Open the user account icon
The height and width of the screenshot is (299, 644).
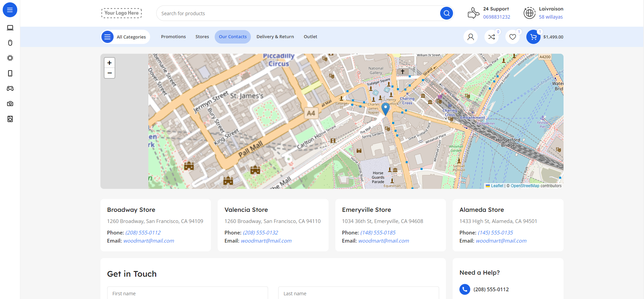point(470,37)
